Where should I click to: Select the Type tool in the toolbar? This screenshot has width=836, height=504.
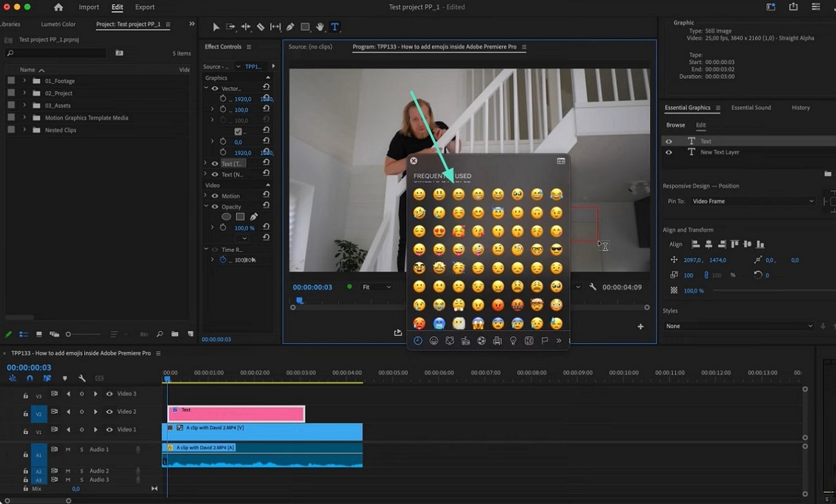[334, 26]
